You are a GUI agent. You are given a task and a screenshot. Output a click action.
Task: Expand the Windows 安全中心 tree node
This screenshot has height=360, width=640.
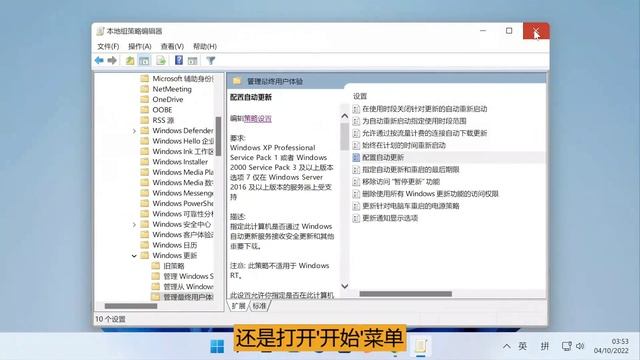coord(134,224)
